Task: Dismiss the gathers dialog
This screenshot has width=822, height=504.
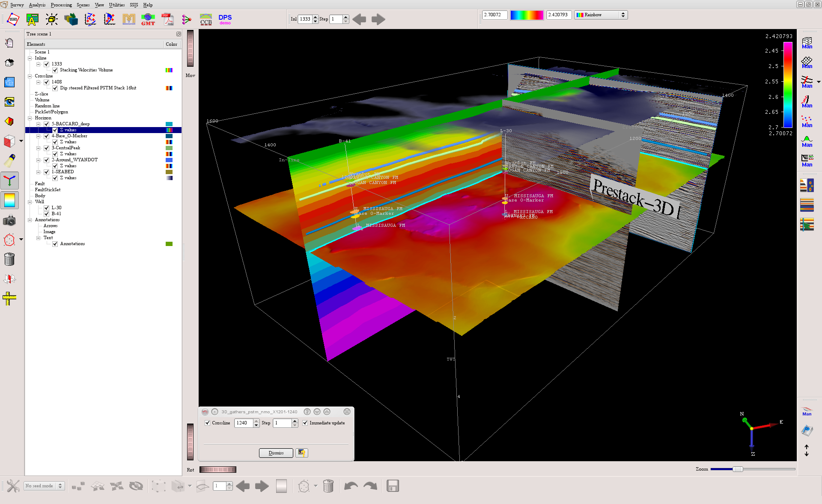Action: pyautogui.click(x=276, y=453)
